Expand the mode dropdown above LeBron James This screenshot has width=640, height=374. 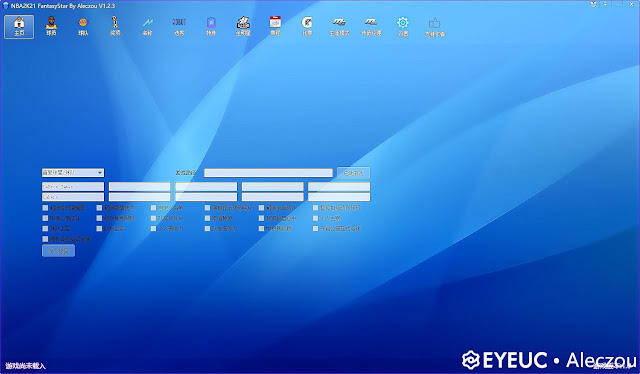(x=100, y=173)
